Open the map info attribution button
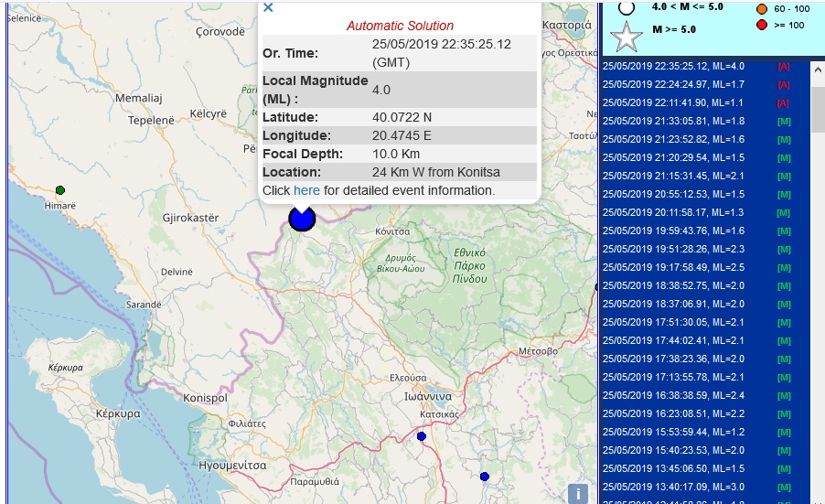This screenshot has height=504, width=825. 577,494
